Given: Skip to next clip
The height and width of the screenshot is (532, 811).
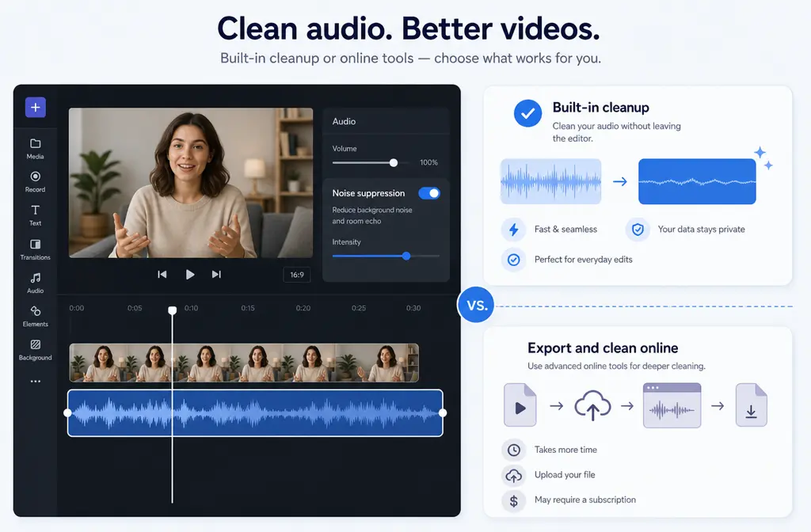Looking at the screenshot, I should (x=216, y=275).
